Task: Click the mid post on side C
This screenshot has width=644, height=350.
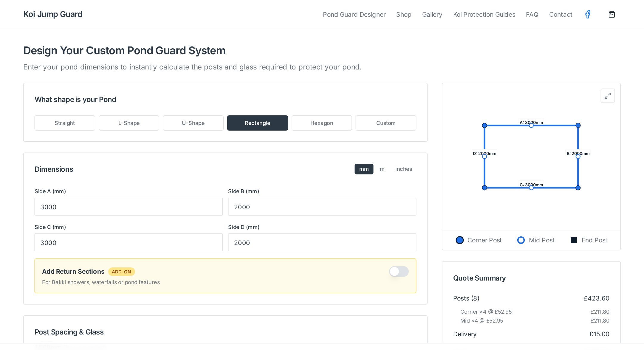Action: tap(531, 188)
